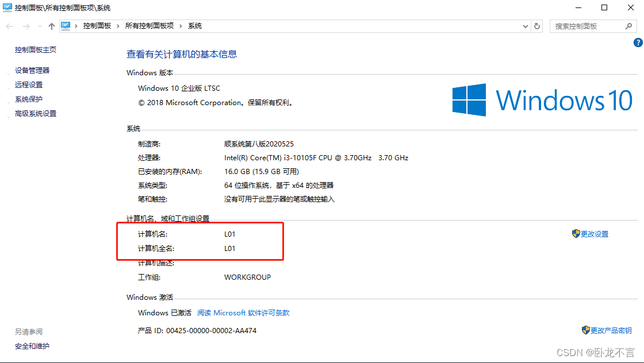Image resolution: width=644 pixels, height=363 pixels.
Task: Click the computer icon in address bar
Action: (66, 26)
